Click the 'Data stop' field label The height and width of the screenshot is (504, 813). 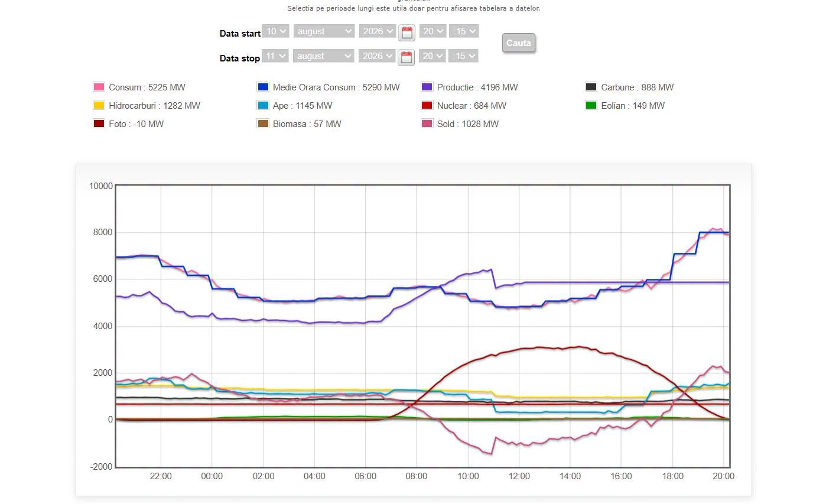240,58
